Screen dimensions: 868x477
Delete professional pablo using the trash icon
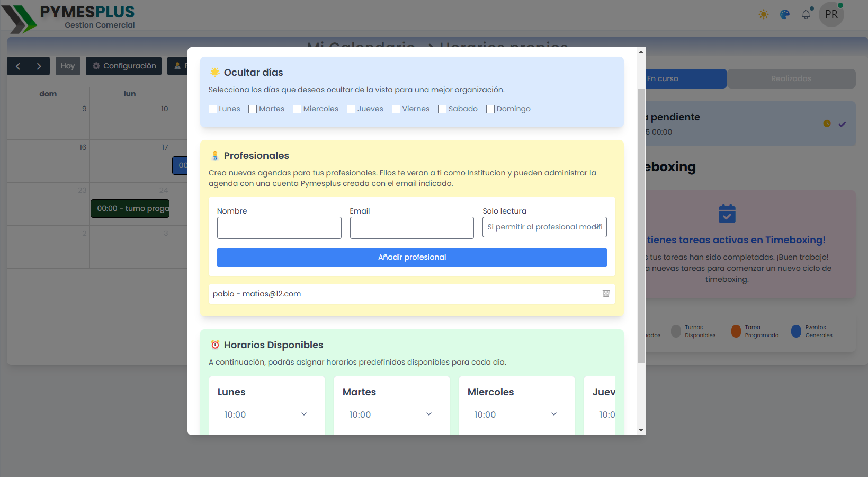(606, 294)
